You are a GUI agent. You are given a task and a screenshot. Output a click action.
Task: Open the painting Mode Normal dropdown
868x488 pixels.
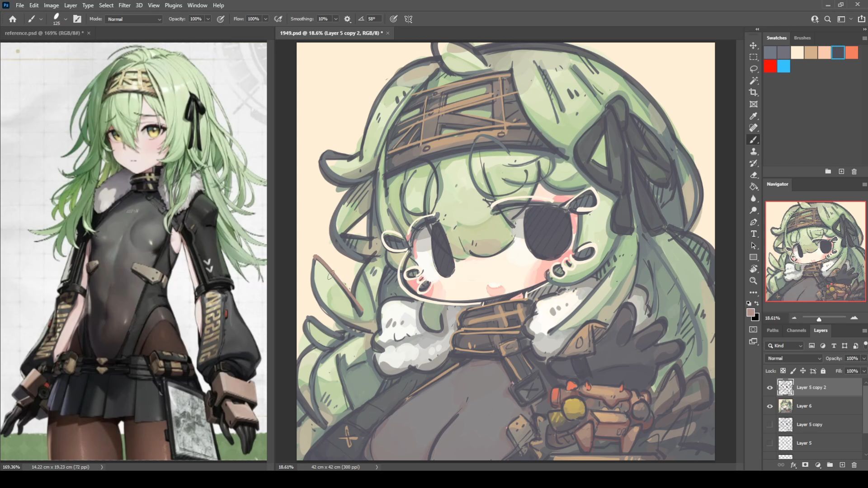(134, 19)
